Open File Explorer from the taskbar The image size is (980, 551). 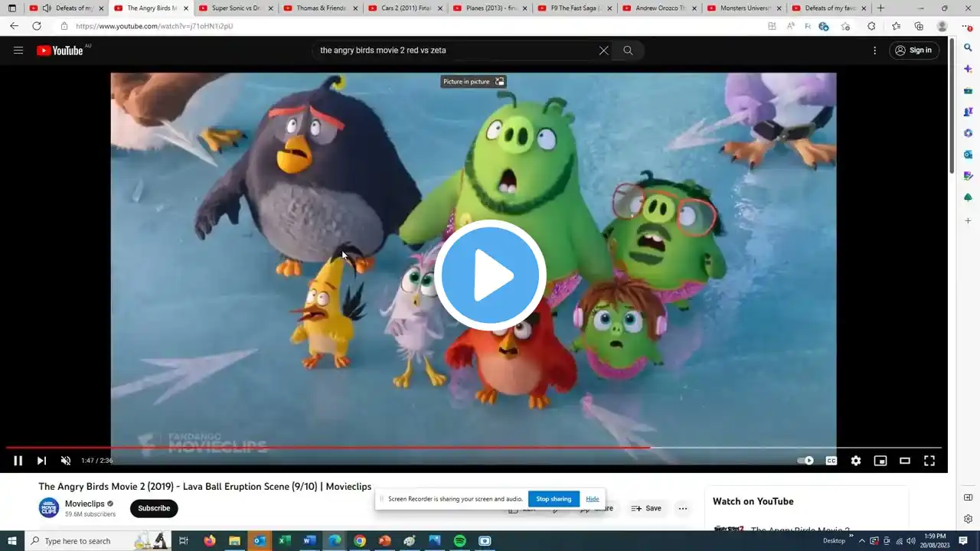[234, 541]
